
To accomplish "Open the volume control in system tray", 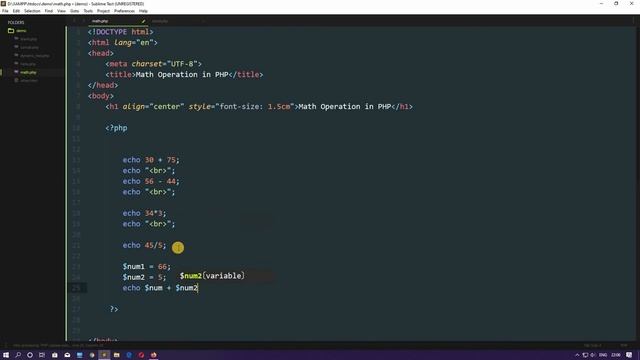I will click(x=593, y=355).
